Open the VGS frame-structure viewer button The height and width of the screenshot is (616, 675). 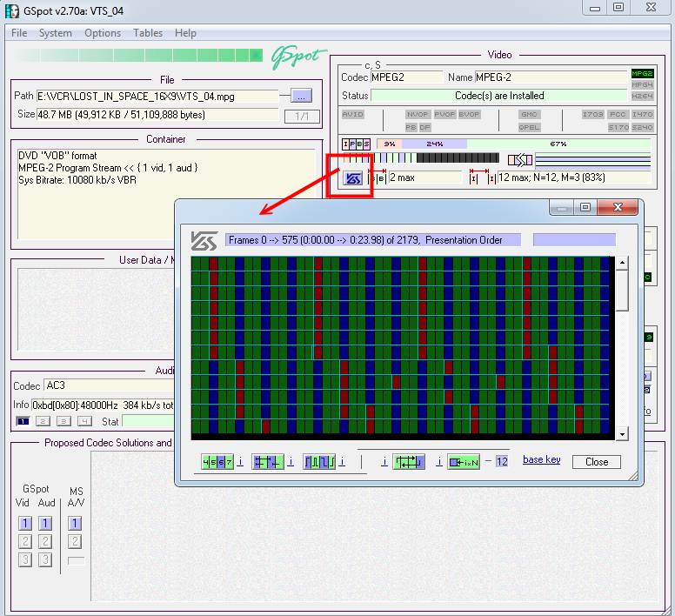pos(353,178)
